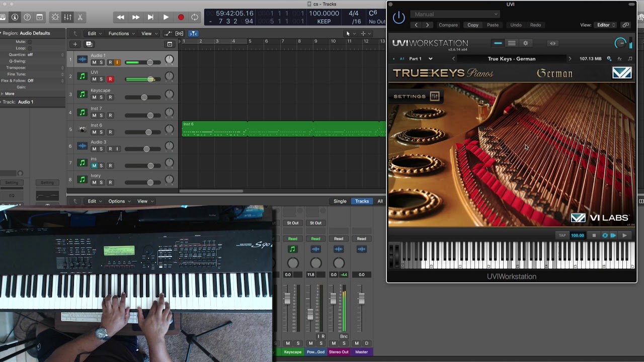644x362 pixels.
Task: Switch Mixer to Tracks view
Action: coord(362,201)
